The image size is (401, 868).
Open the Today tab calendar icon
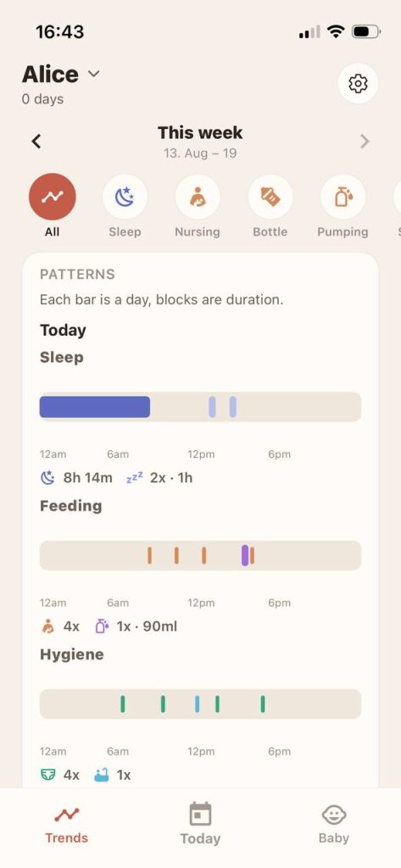[200, 815]
